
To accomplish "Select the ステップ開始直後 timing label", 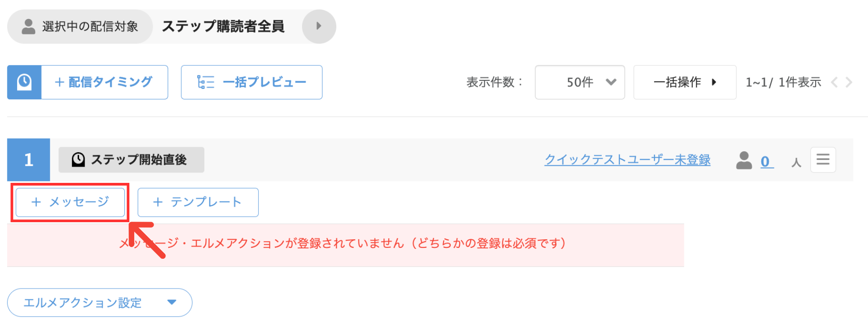I will coord(131,160).
